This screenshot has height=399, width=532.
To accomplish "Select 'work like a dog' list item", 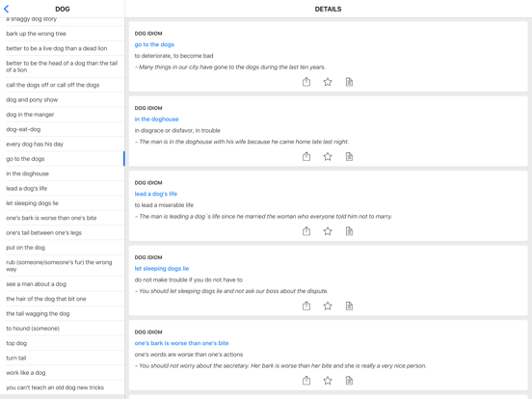I will pos(62,373).
